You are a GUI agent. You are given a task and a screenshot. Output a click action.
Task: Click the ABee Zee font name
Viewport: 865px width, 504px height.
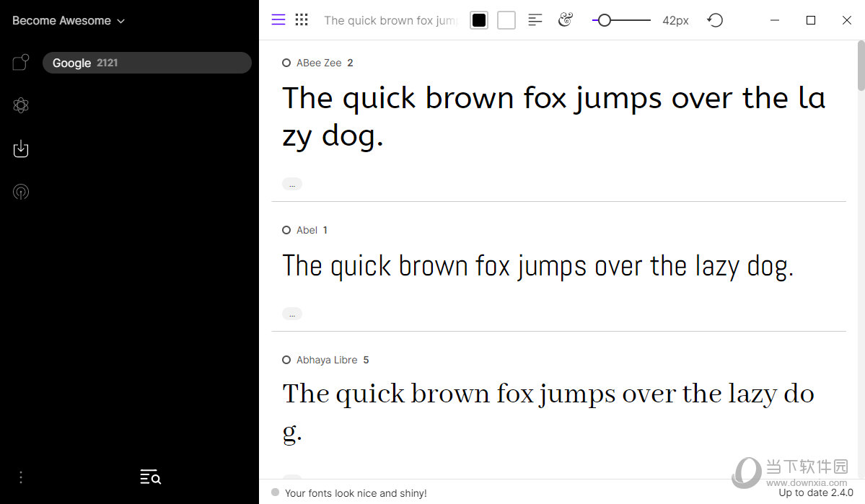(319, 63)
